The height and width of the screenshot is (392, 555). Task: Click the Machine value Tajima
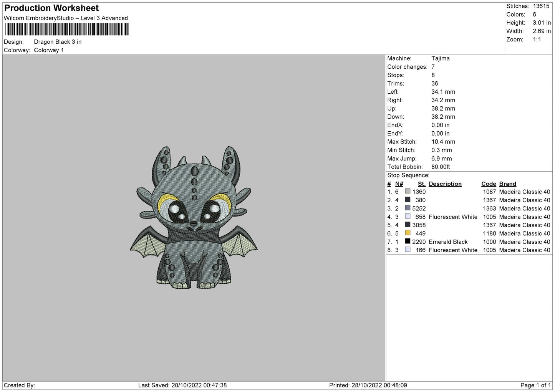click(x=441, y=58)
